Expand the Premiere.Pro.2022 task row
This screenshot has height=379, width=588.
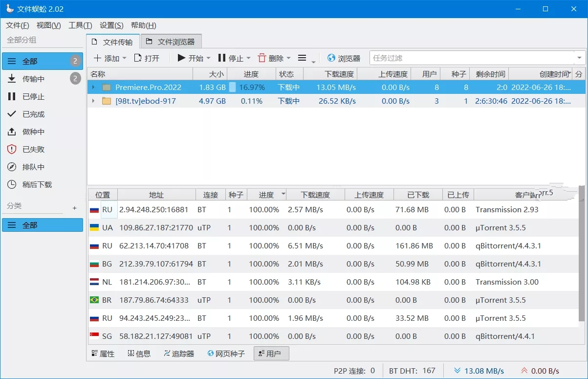tap(94, 88)
